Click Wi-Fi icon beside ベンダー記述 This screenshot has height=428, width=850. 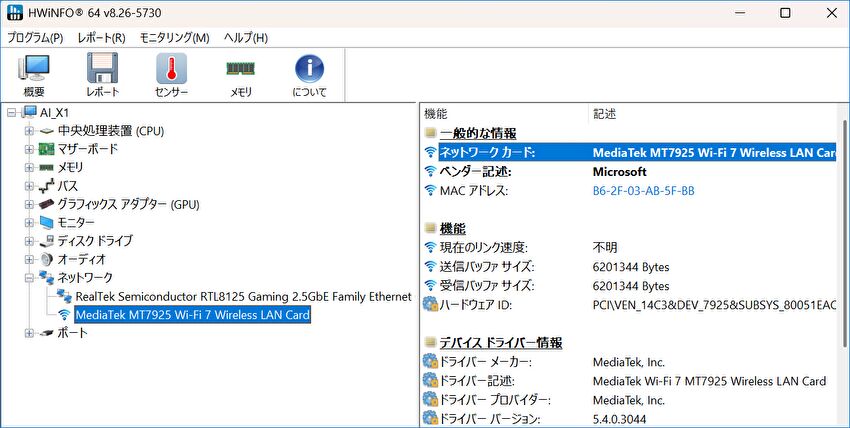tap(430, 172)
